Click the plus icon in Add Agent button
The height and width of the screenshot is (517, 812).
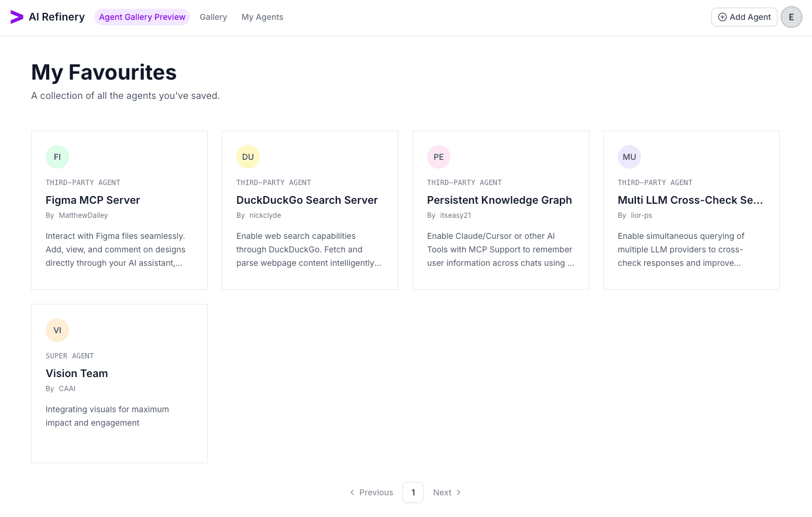pos(722,17)
